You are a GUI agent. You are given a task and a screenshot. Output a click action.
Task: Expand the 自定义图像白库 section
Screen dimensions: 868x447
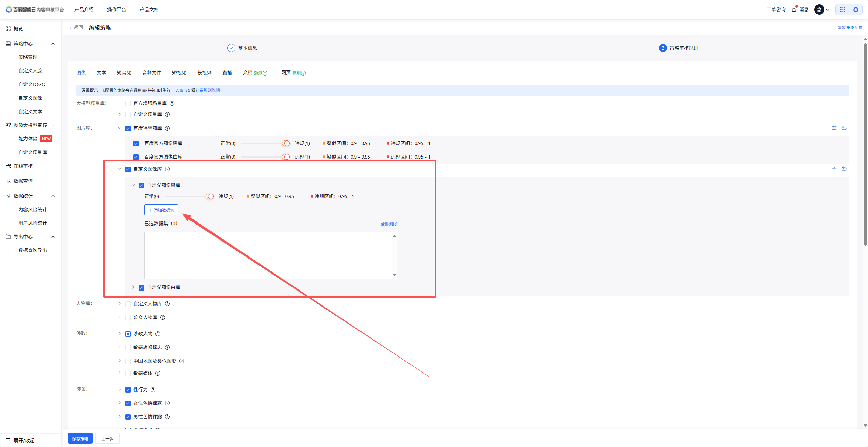pos(133,287)
